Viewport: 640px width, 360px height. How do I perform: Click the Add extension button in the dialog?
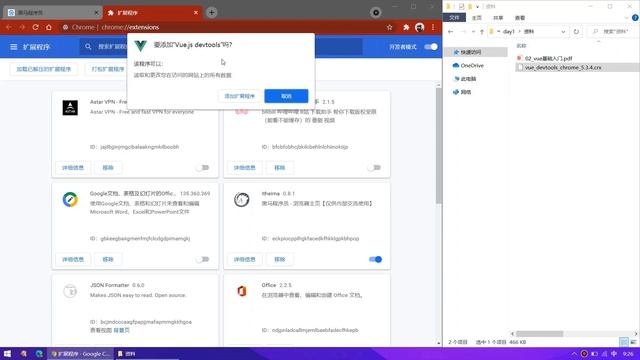pos(240,96)
